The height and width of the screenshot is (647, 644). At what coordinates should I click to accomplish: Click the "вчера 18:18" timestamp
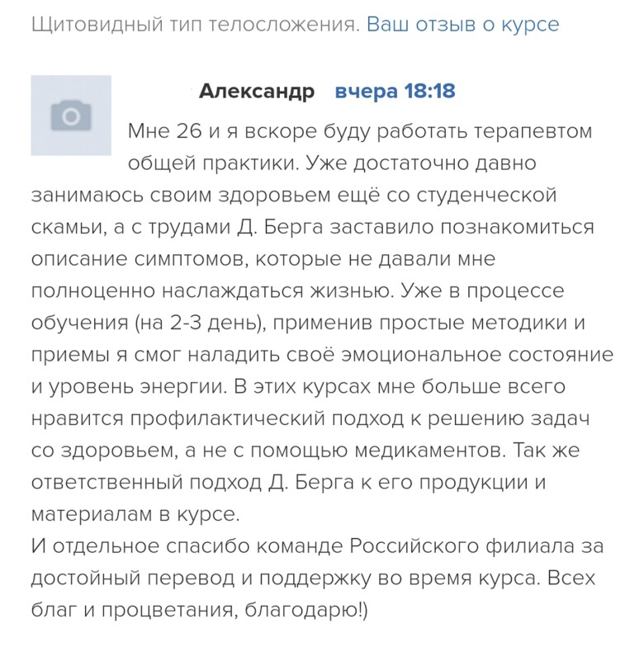pyautogui.click(x=395, y=92)
